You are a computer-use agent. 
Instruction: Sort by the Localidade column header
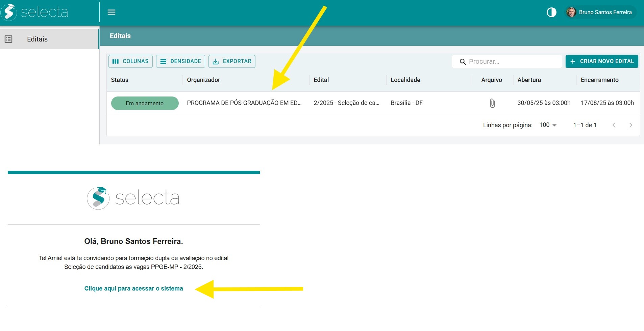pyautogui.click(x=405, y=80)
